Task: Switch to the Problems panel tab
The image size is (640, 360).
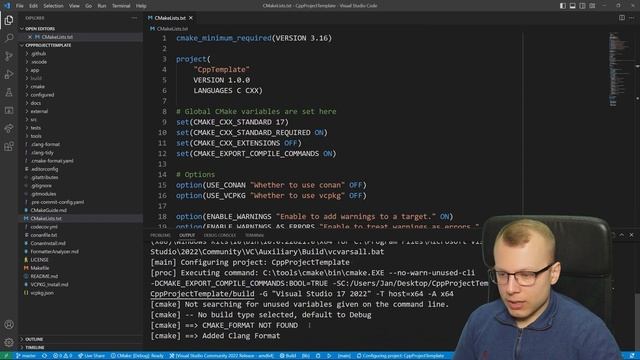Action: (160, 236)
